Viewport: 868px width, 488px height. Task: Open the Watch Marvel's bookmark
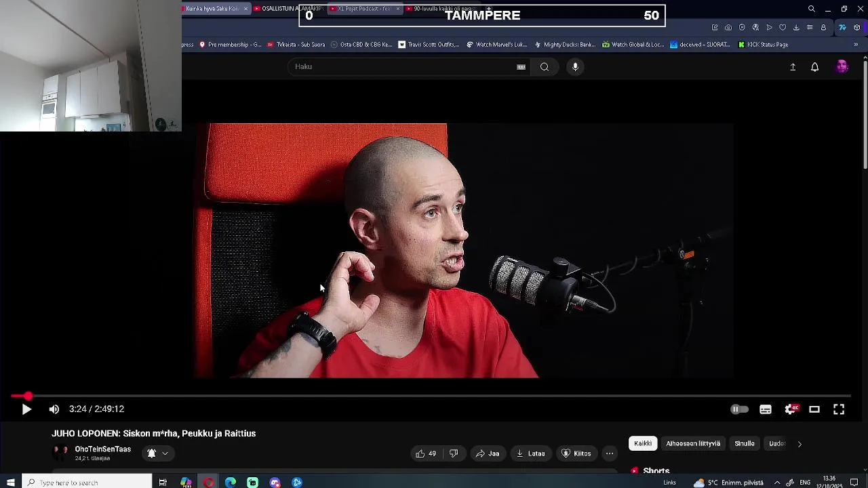[497, 45]
